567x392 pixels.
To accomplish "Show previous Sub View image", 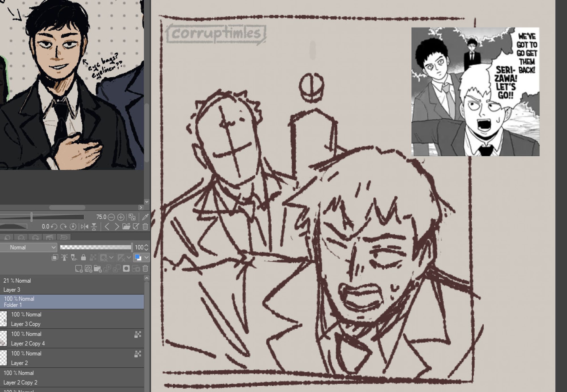I will pyautogui.click(x=107, y=227).
